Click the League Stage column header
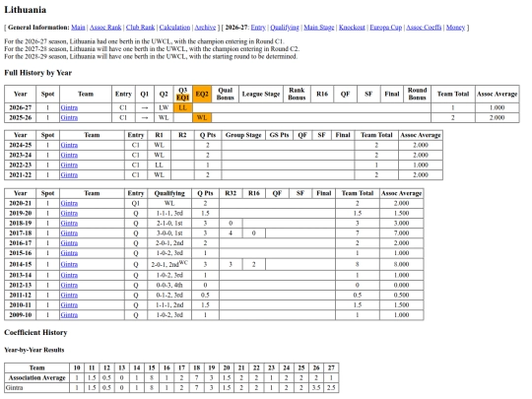532x399 pixels. pos(261,94)
